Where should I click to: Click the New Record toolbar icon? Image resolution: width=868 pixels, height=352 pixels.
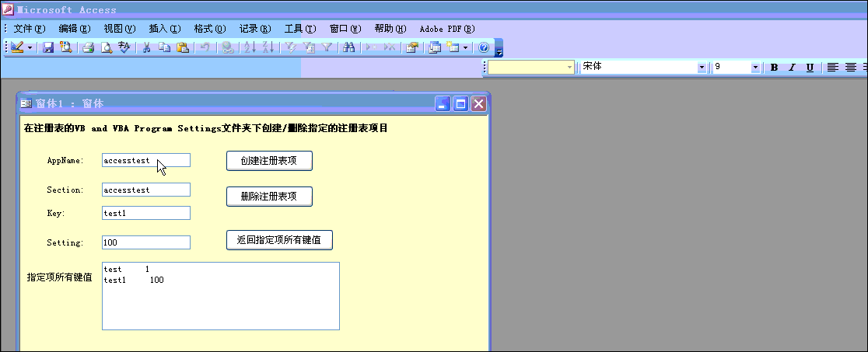[372, 47]
